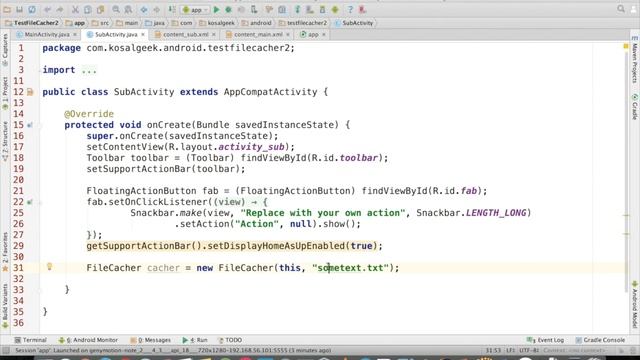640x360 pixels.
Task: Collapse the lambda fold on line 22
Action: (x=40, y=202)
